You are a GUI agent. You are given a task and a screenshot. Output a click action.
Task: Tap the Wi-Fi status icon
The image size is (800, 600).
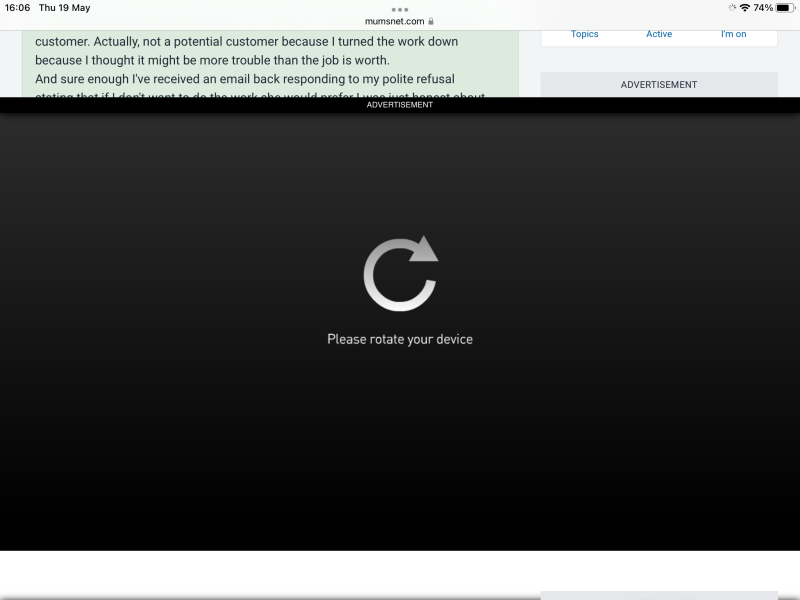point(745,8)
